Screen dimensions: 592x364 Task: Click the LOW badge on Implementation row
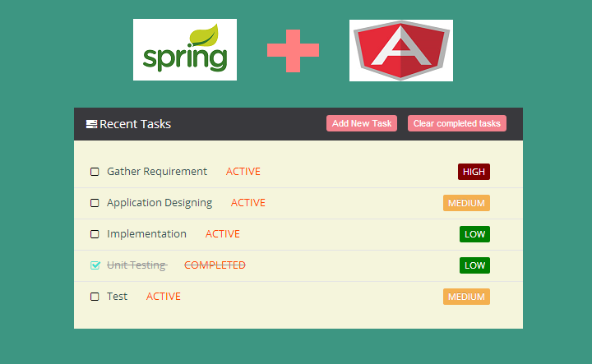(474, 234)
